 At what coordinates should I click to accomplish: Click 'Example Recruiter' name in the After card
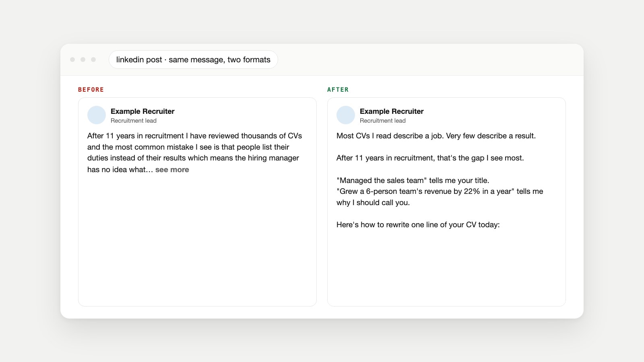[x=392, y=111]
